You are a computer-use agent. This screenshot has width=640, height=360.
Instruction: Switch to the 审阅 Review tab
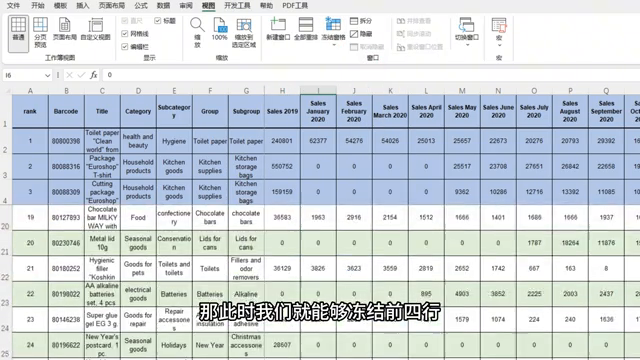tap(186, 6)
